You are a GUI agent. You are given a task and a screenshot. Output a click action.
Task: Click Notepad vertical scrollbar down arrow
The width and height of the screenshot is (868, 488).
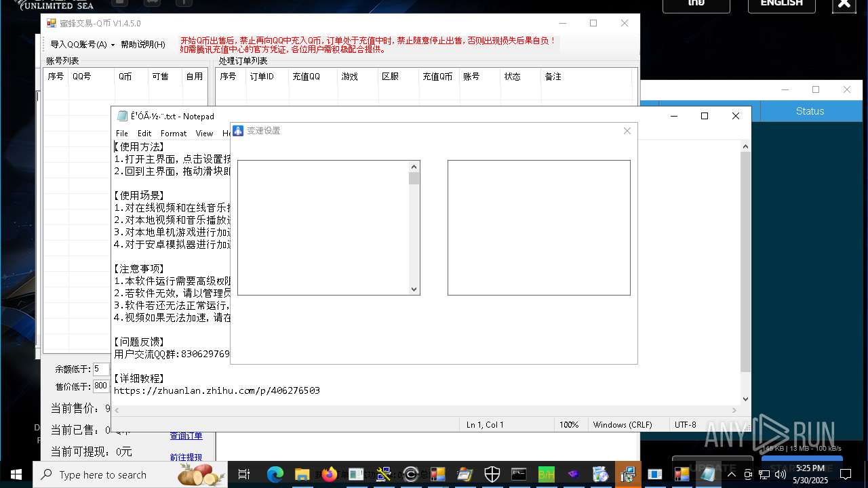coord(745,399)
